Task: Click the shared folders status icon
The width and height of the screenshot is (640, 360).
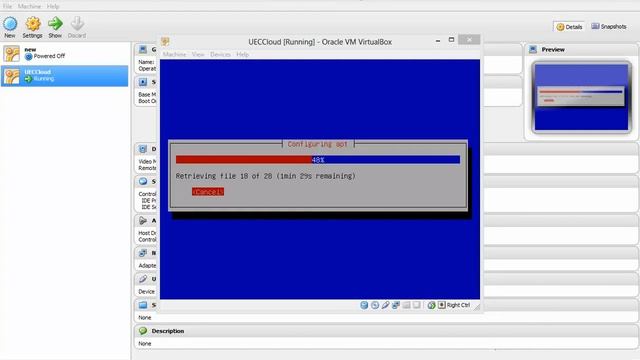Action: click(407, 305)
